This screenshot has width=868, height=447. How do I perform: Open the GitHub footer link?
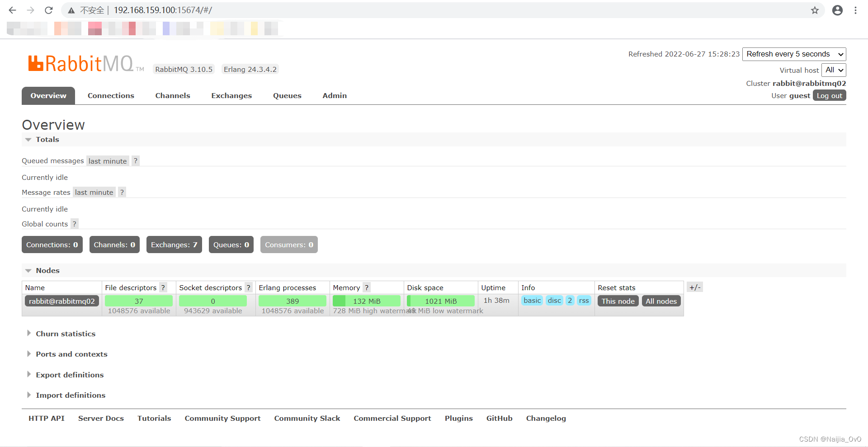499,419
